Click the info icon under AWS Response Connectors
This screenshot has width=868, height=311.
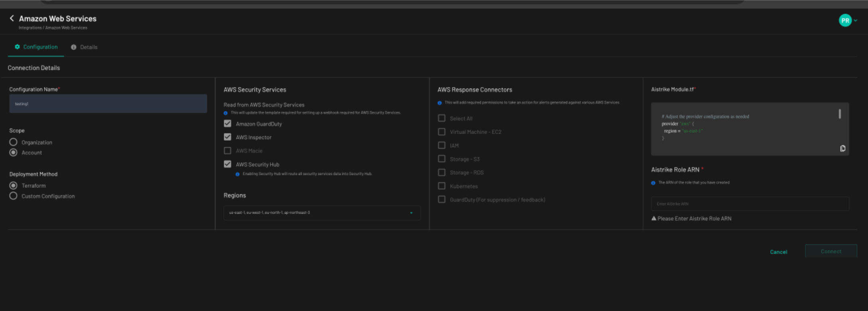tap(440, 103)
